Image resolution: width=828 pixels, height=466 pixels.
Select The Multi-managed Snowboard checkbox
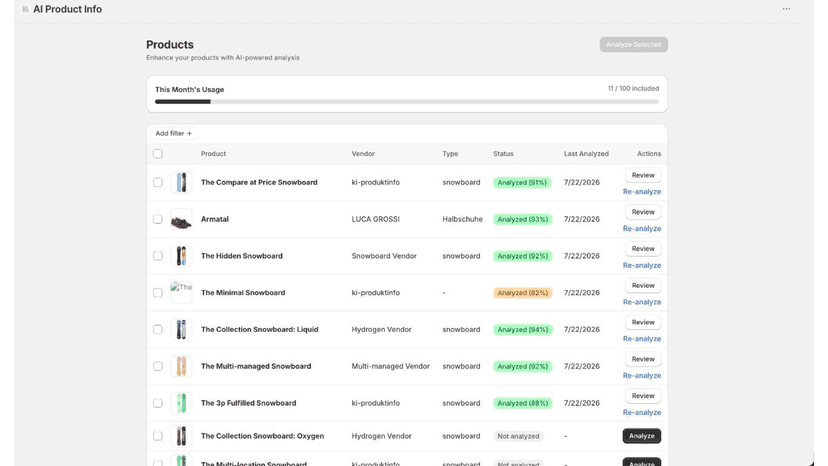click(x=158, y=366)
